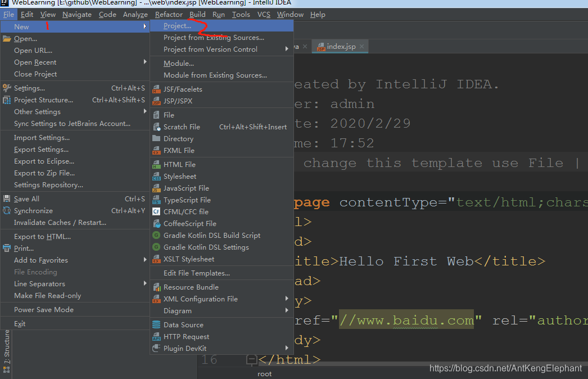Click the //www.baidu.com link text in editor
Screen dimensions: 588x379
coord(406,320)
